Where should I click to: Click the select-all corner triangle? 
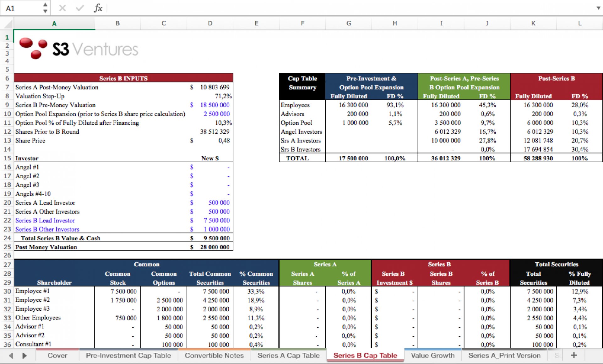click(x=9, y=24)
